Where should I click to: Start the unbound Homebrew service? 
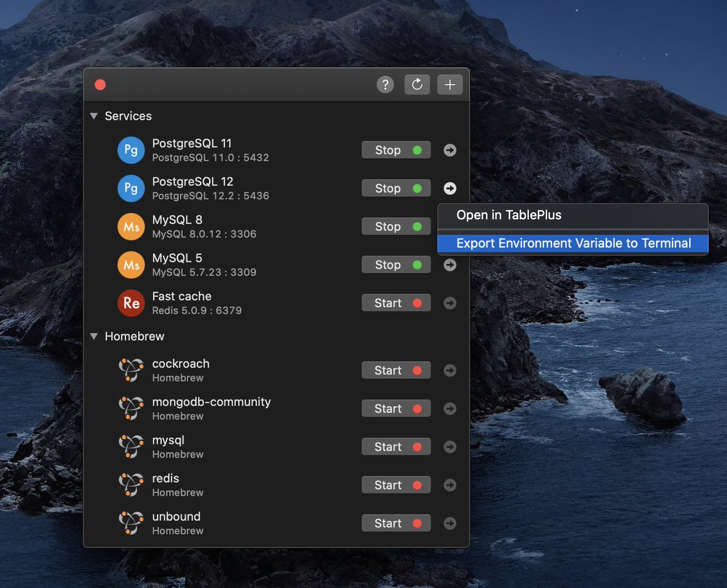pos(396,523)
